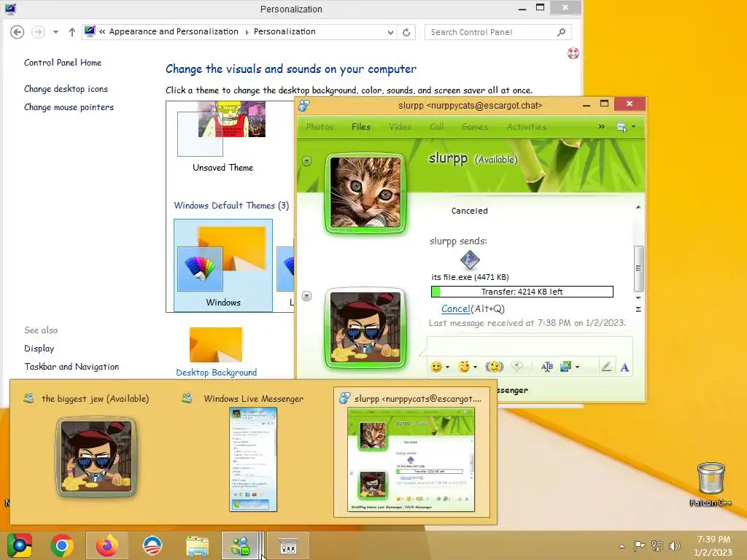Open Firefox from the taskbar
Screen dimensions: 747x560
coord(107,545)
